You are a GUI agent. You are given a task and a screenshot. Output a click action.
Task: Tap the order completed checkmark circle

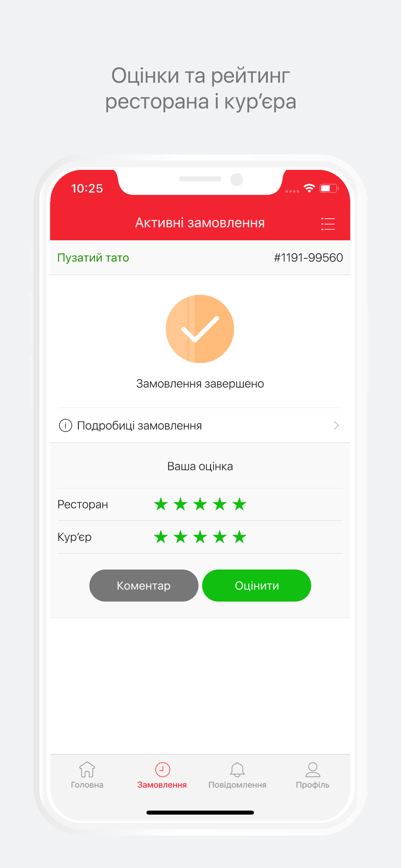(200, 329)
